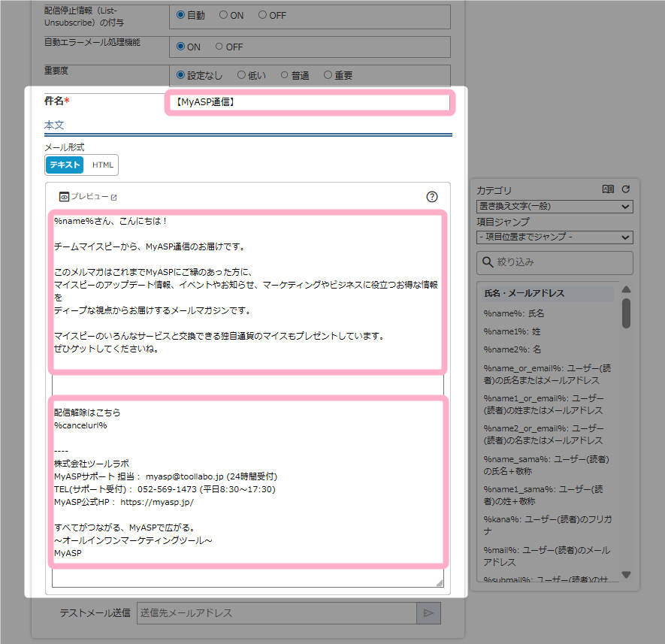The image size is (665, 644).
Task: Click the scroll-down arrow in the placeholder list
Action: tap(626, 575)
